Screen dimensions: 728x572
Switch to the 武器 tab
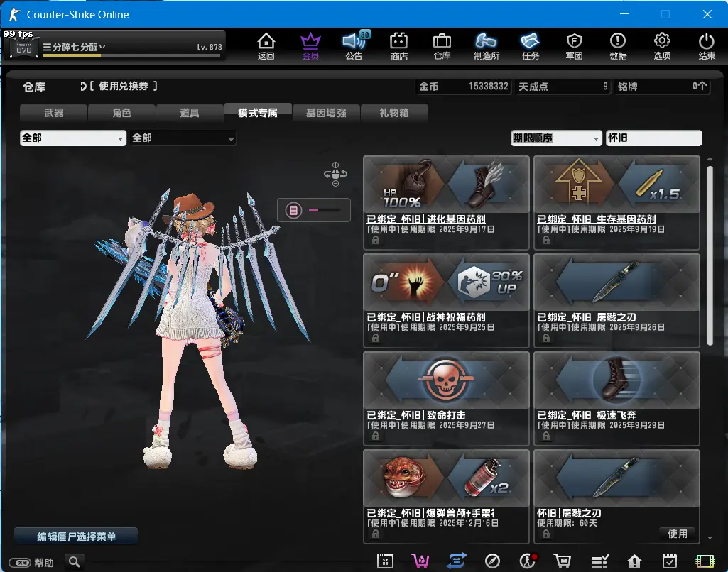point(53,113)
